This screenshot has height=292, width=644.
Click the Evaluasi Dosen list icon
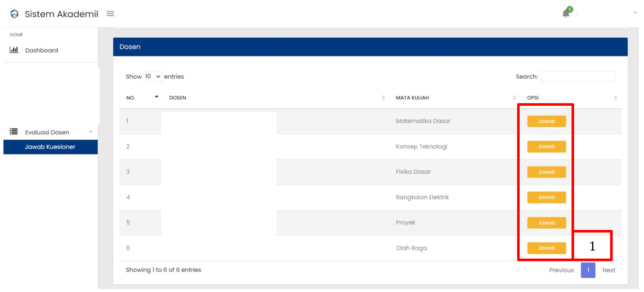14,132
